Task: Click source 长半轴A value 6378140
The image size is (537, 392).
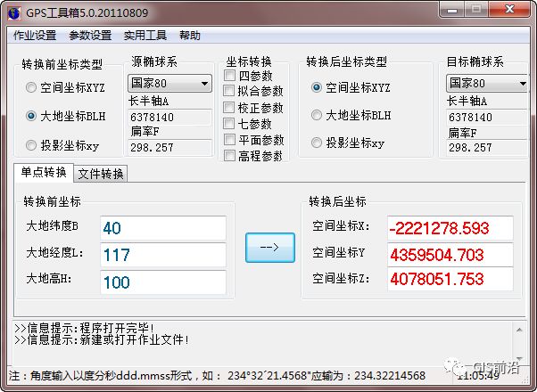Action: point(169,118)
